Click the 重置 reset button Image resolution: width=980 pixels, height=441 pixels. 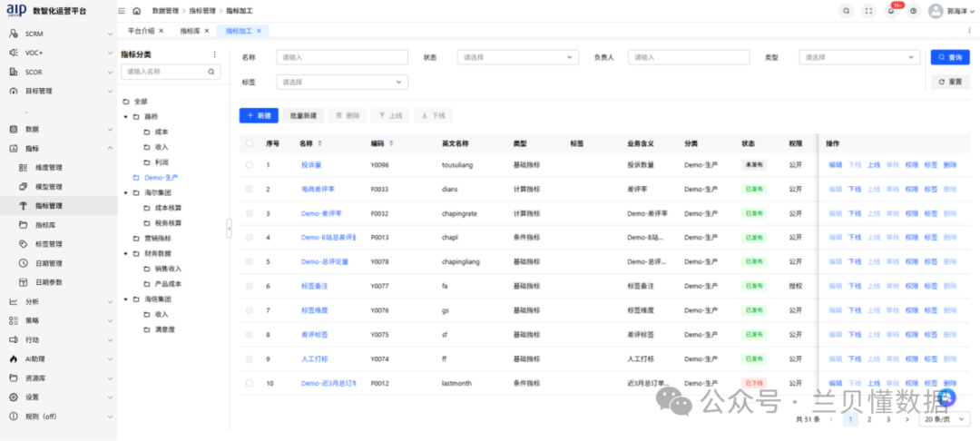point(950,82)
